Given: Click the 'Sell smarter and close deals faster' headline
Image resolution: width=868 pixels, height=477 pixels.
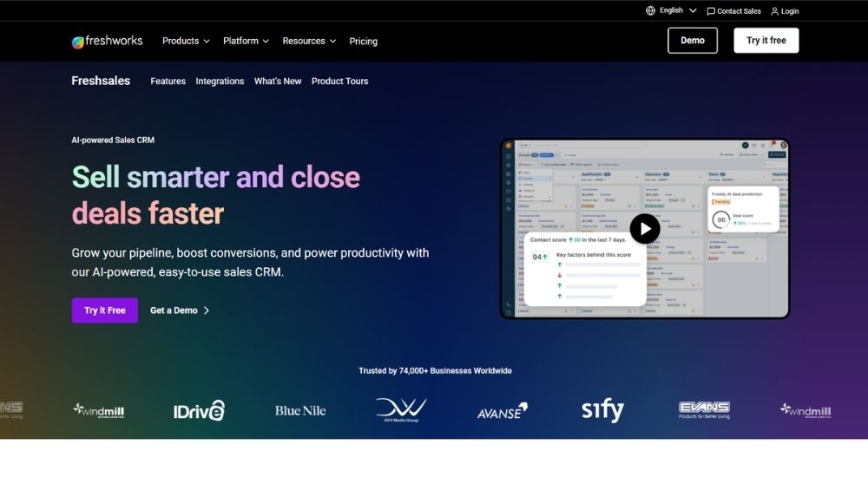Looking at the screenshot, I should pos(216,195).
